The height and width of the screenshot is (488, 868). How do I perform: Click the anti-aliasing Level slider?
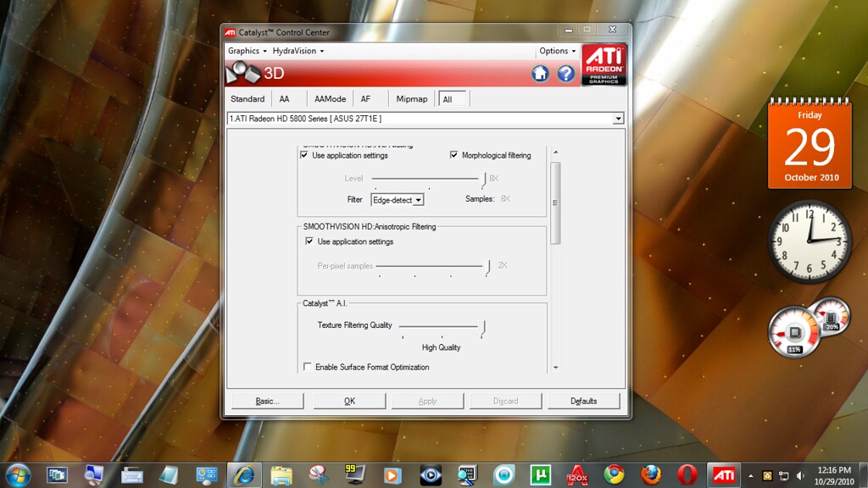(429, 179)
